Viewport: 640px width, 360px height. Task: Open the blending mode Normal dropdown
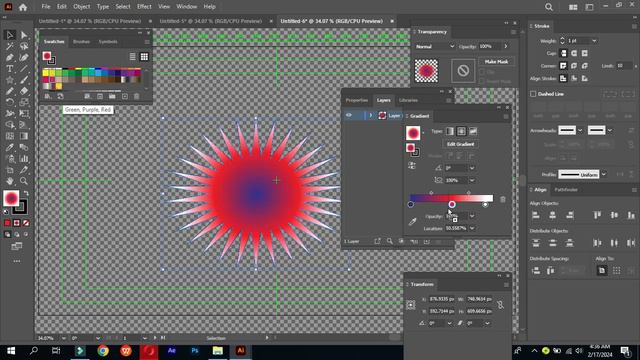(434, 47)
